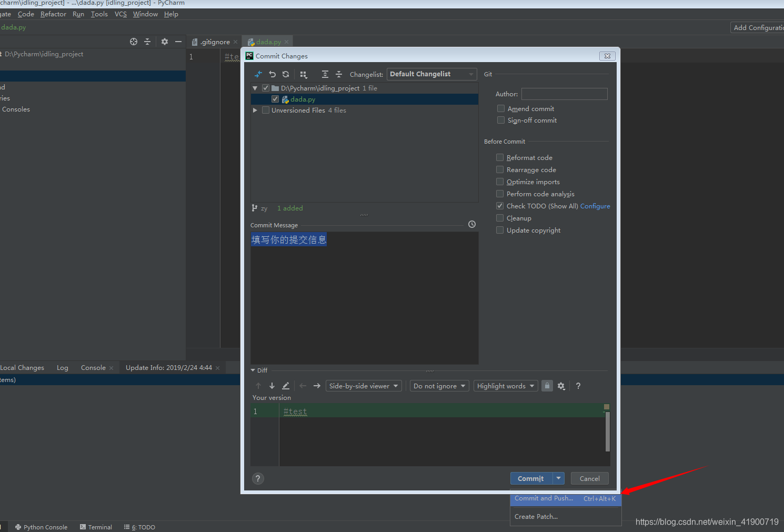
Task: Click the diff help question mark
Action: click(x=578, y=386)
